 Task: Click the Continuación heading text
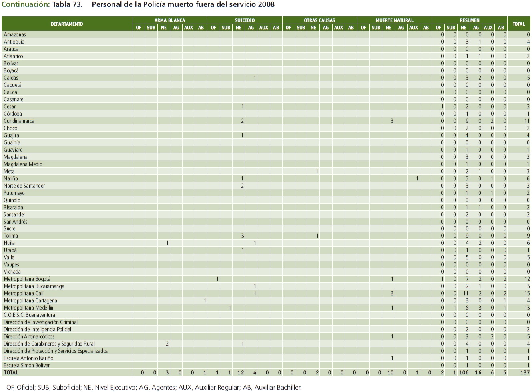pyautogui.click(x=26, y=5)
